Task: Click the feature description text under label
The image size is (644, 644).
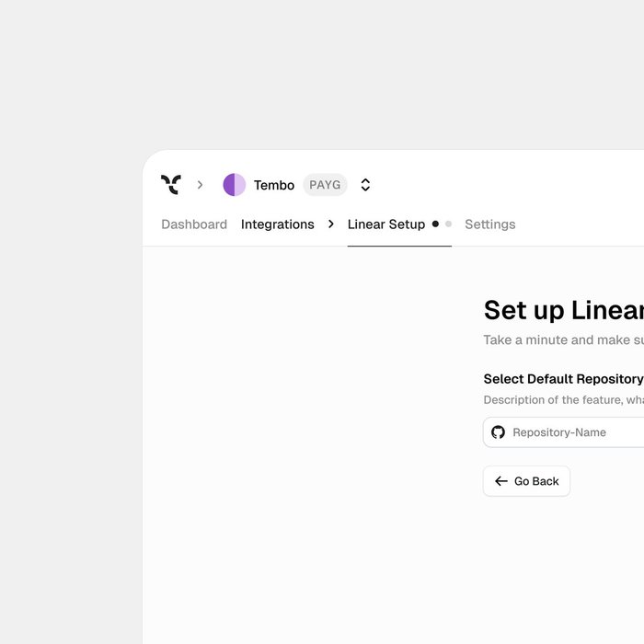Action: coord(563,399)
